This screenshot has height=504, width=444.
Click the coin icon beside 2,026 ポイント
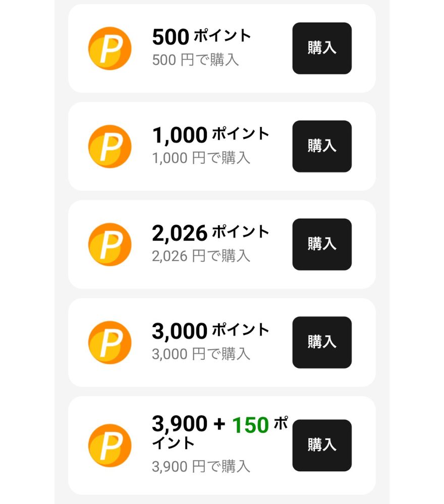coord(109,244)
